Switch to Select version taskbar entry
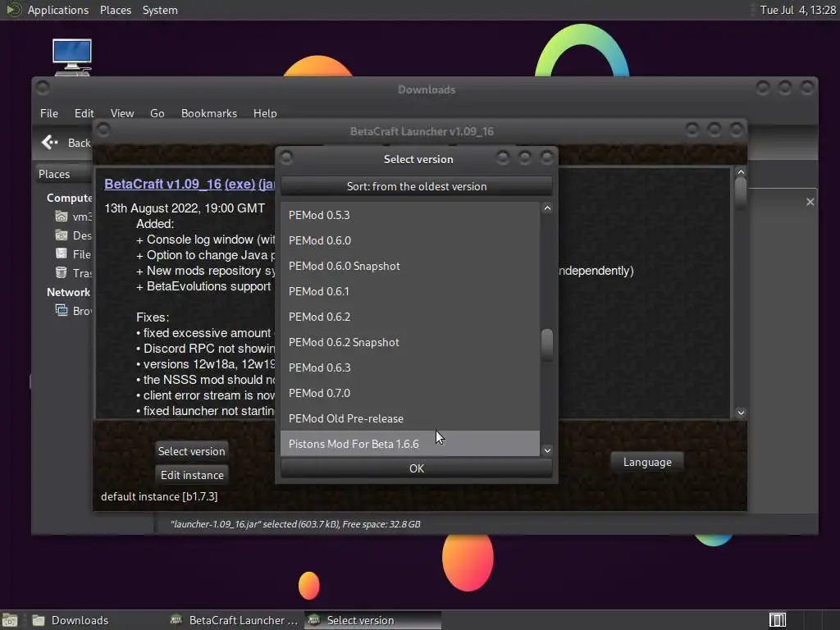 (x=373, y=620)
